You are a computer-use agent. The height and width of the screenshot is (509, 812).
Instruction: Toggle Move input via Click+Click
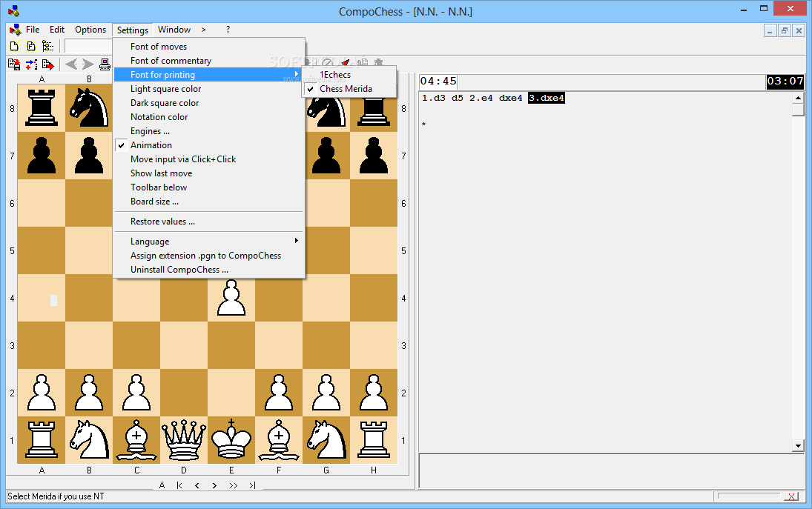(x=209, y=159)
